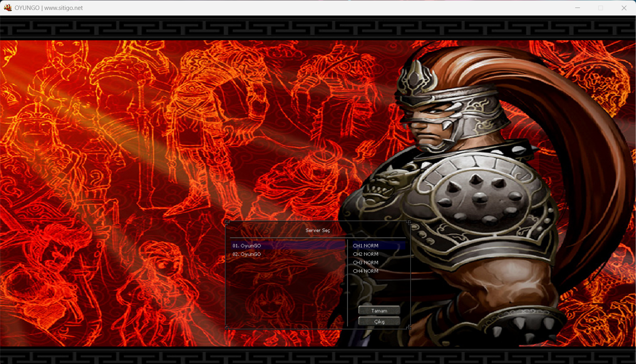The width and height of the screenshot is (636, 364).
Task: Minimize the OYUNGO window
Action: 578,8
